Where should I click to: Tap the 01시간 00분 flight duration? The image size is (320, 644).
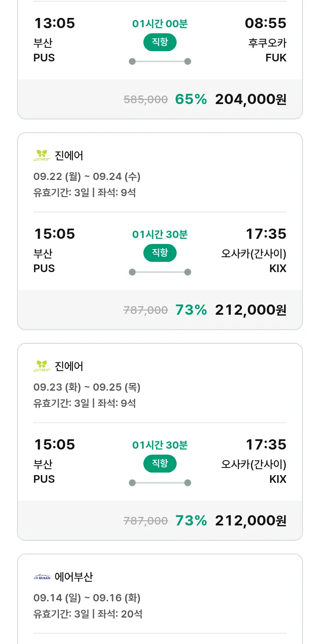[x=160, y=24]
